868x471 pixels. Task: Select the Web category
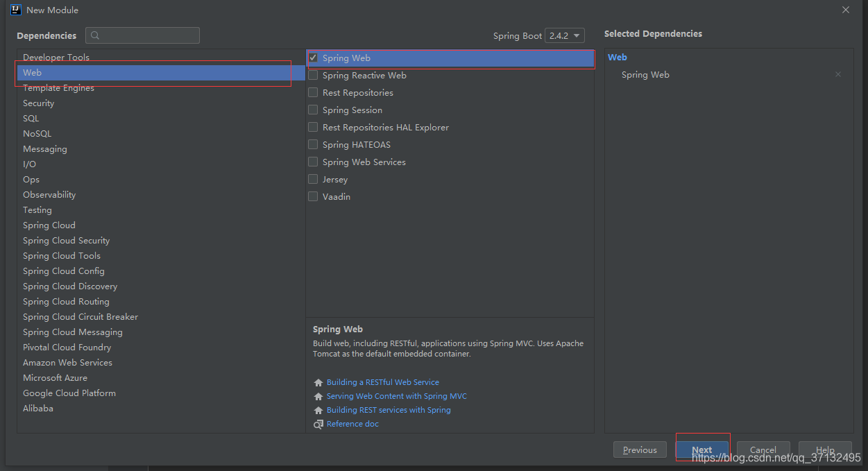[x=161, y=73]
